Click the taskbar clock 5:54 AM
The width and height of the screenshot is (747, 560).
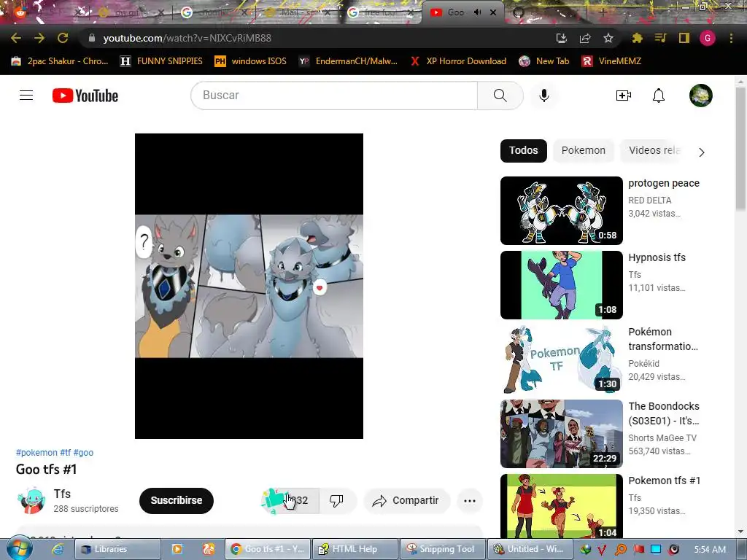pyautogui.click(x=709, y=550)
